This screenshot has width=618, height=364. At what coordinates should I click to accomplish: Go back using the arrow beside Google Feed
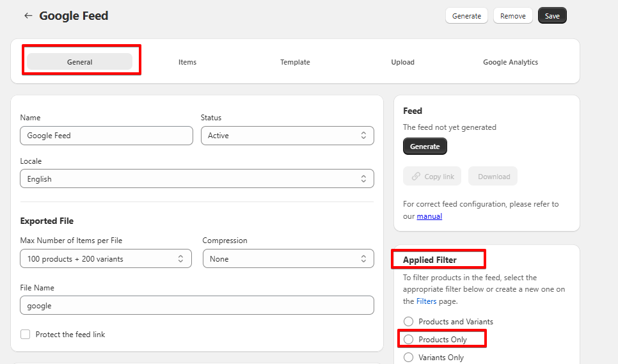click(x=28, y=16)
